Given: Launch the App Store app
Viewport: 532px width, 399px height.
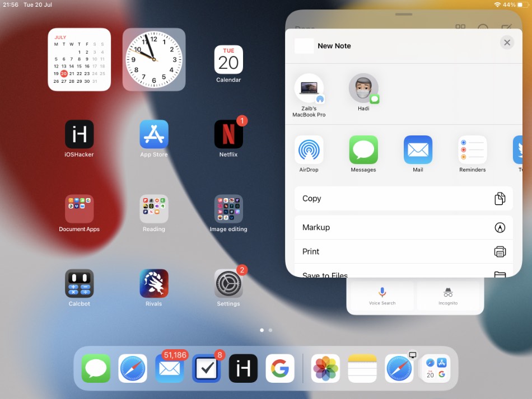Looking at the screenshot, I should (x=153, y=134).
